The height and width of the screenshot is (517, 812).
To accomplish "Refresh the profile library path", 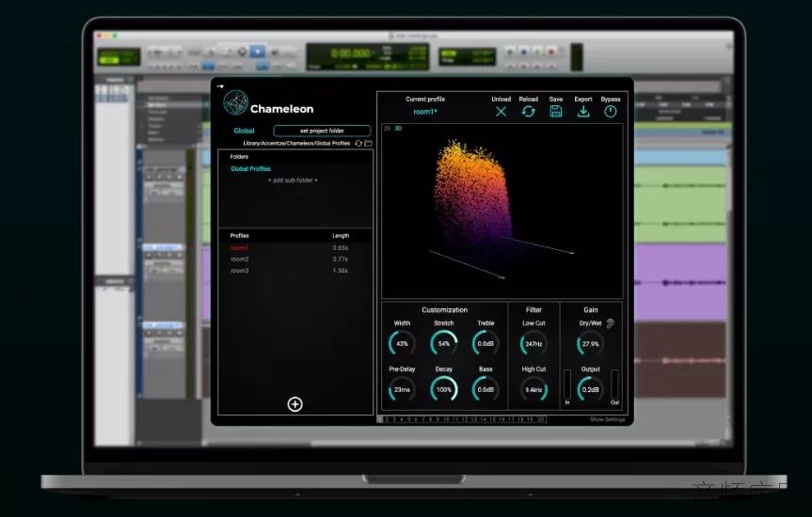I will [358, 144].
